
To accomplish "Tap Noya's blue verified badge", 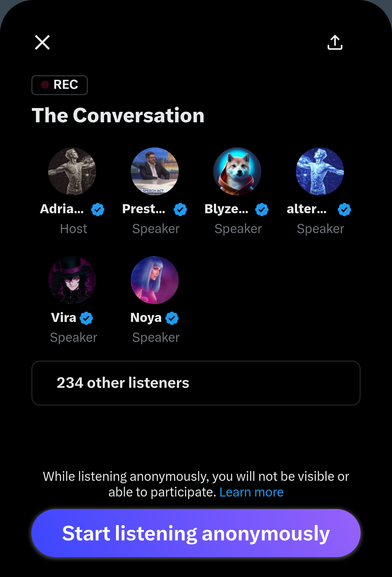I will click(x=172, y=318).
